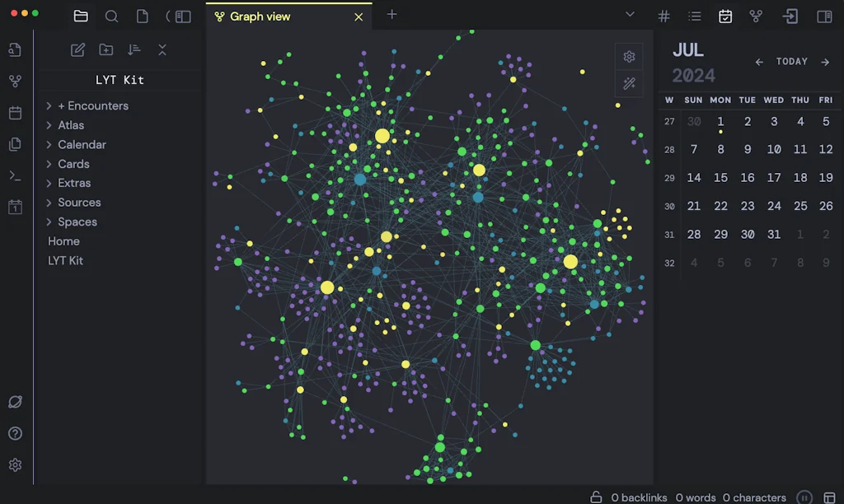Open the tags pane hash icon
The height and width of the screenshot is (504, 844).
pos(663,16)
